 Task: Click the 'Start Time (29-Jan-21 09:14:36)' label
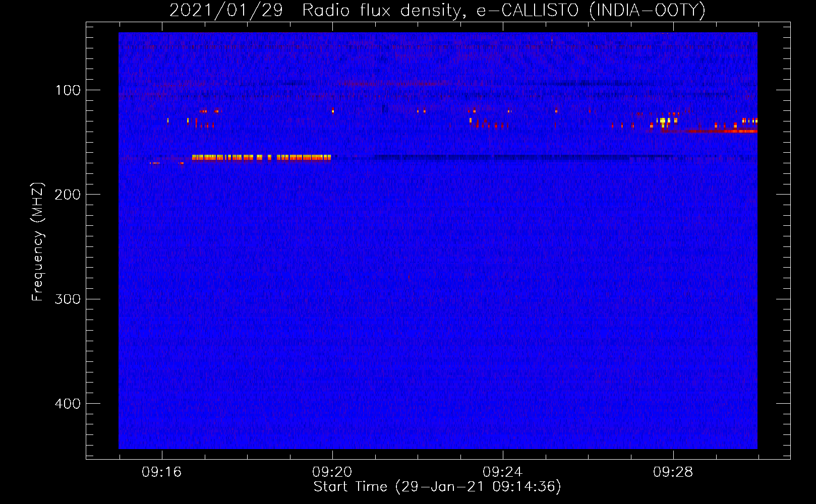point(437,487)
